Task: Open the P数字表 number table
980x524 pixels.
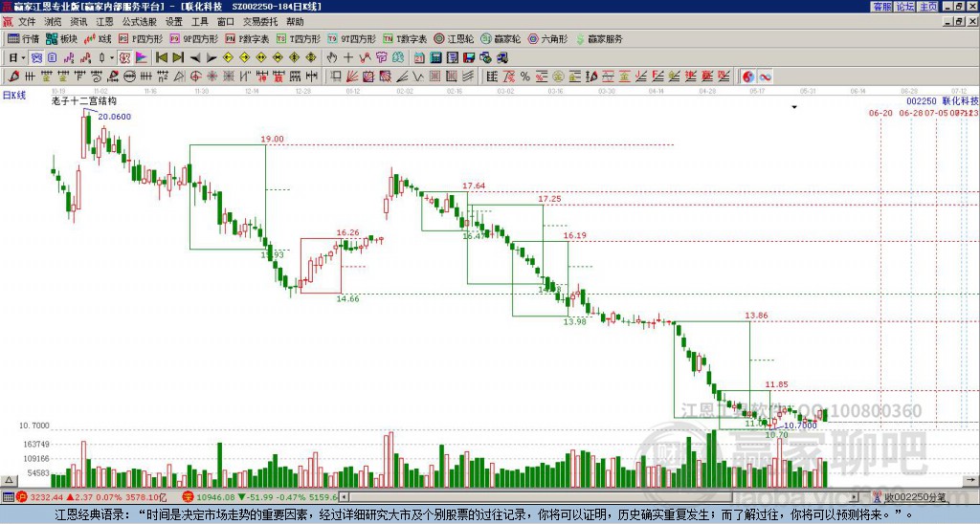Action: (x=247, y=38)
